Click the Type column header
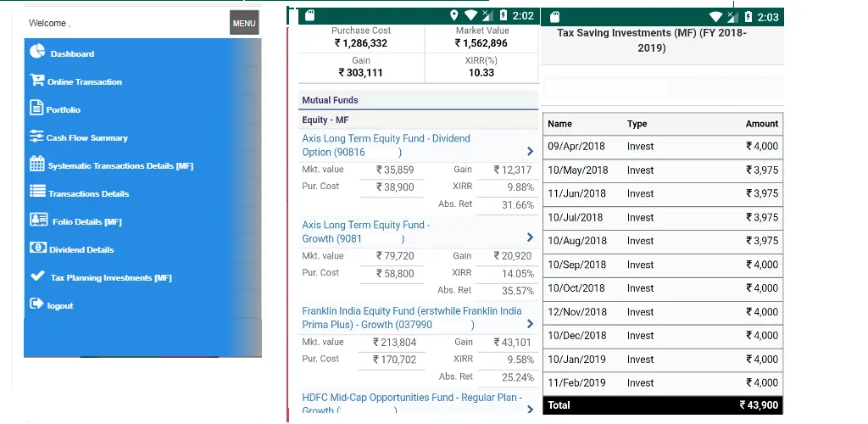The image size is (868, 424). 637,124
